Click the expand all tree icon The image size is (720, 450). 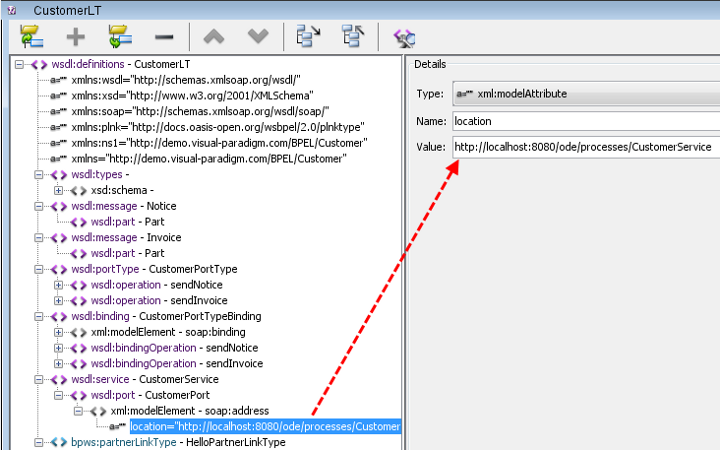pyautogui.click(x=309, y=36)
